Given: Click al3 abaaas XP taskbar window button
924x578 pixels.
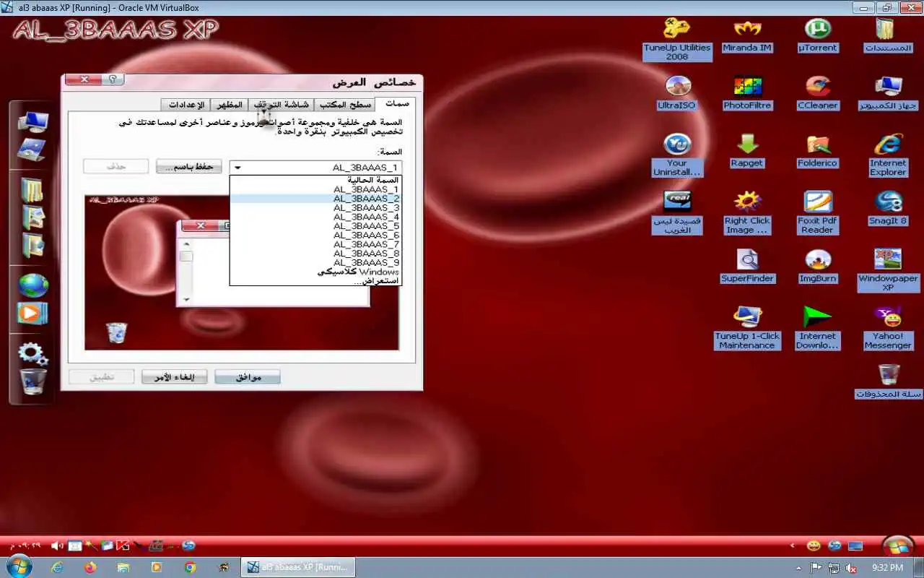Looking at the screenshot, I should tap(299, 567).
